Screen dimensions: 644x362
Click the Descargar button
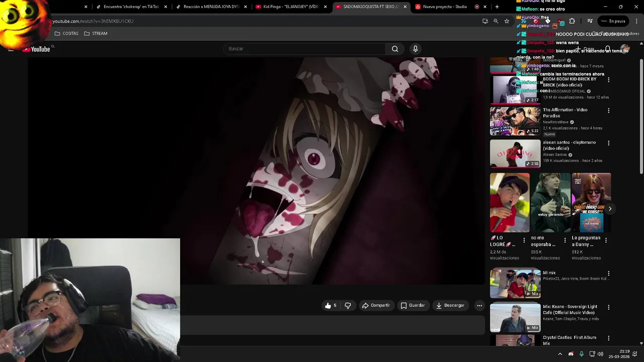(450, 305)
